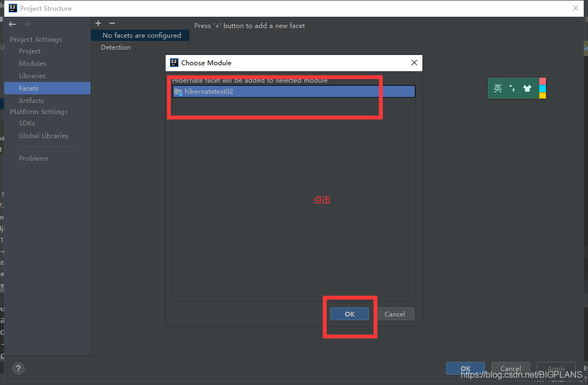Screen dimensions: 588x385
Task: Open the Artifacts settings section
Action: click(31, 100)
